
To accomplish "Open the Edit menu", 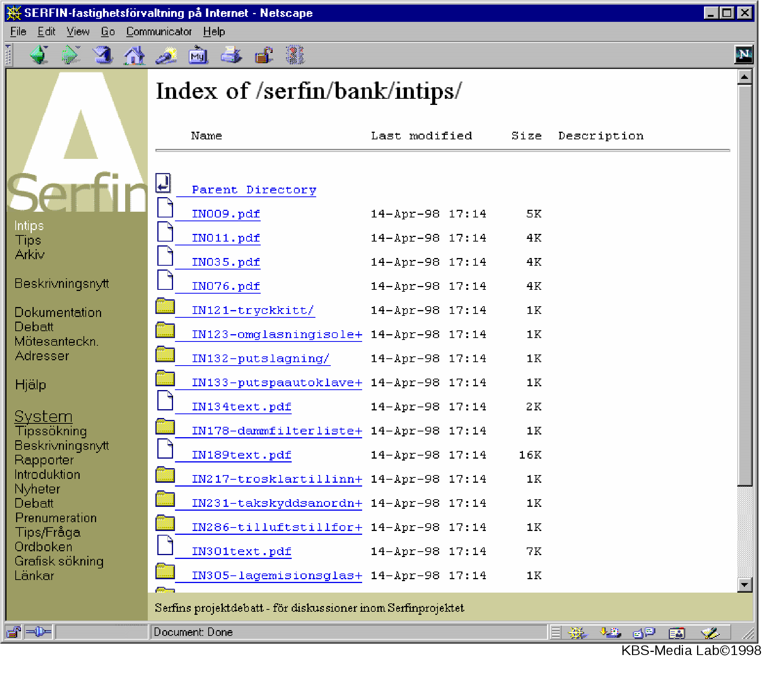I will pyautogui.click(x=46, y=31).
